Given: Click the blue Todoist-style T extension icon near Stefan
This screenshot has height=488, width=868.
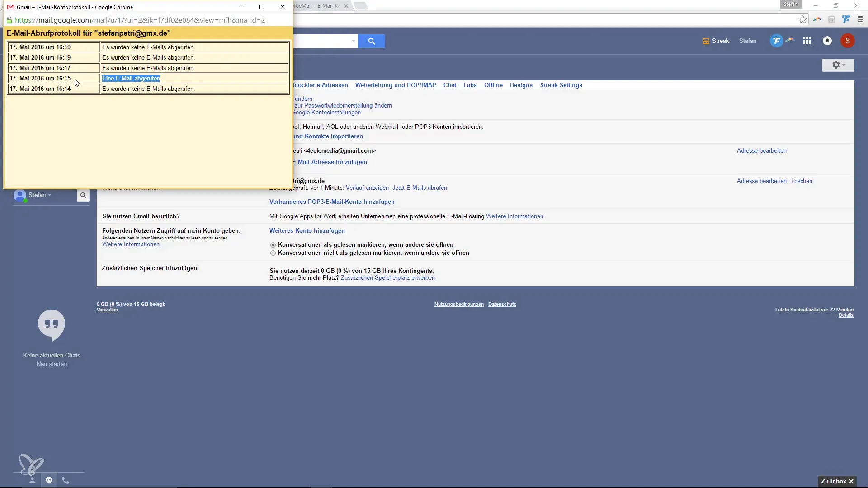Looking at the screenshot, I should tap(776, 41).
